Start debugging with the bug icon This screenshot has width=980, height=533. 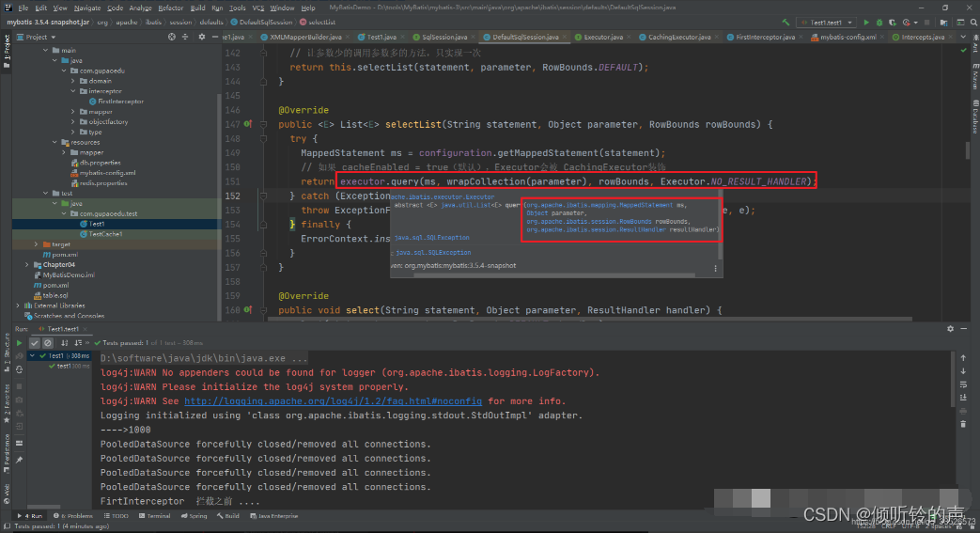pyautogui.click(x=879, y=23)
